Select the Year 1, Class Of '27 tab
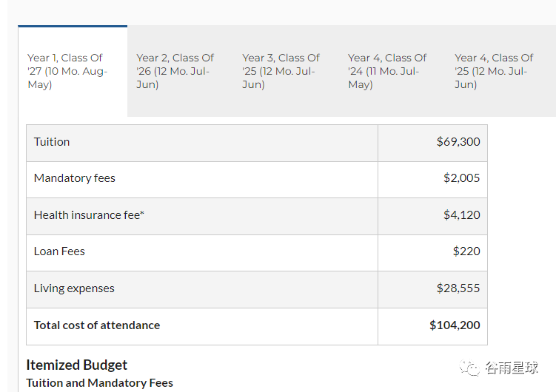556x392 pixels. point(72,71)
